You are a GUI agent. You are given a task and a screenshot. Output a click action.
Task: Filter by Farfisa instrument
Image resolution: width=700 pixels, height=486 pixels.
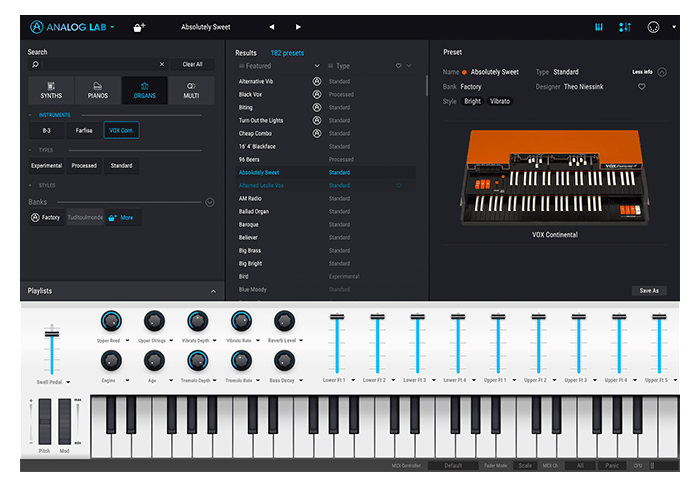[84, 130]
